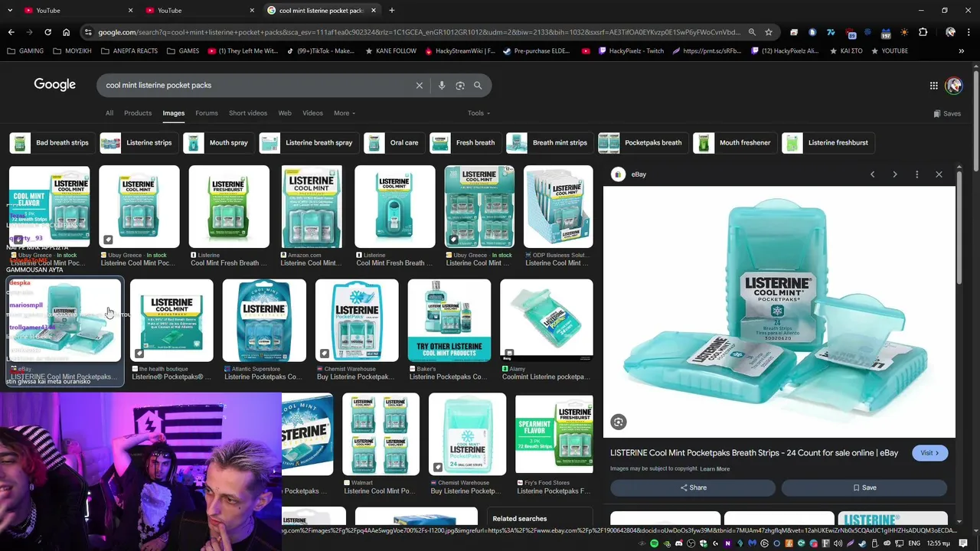
Task: Show the previous image in preview panel
Action: (872, 174)
